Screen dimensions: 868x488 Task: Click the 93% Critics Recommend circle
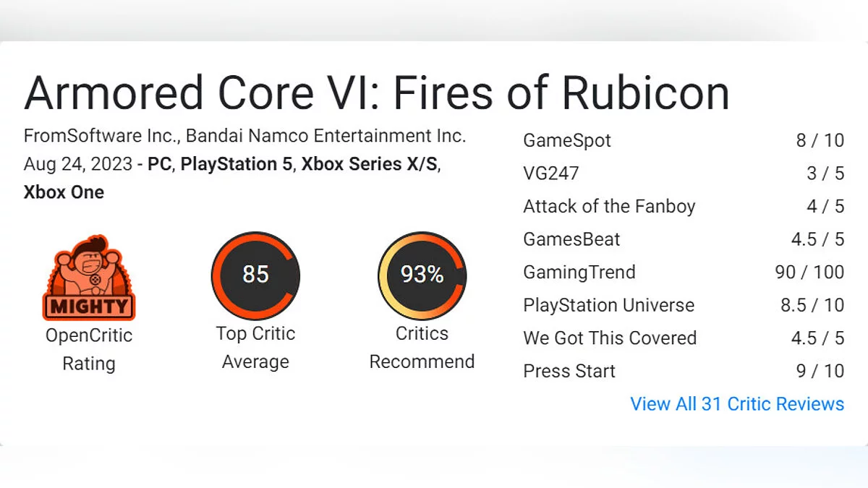pos(422,275)
